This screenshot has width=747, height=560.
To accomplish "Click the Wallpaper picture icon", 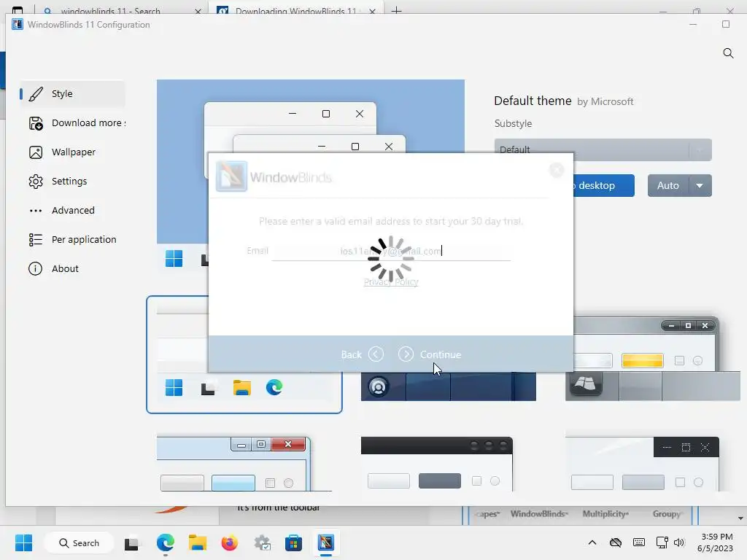I will click(x=36, y=152).
